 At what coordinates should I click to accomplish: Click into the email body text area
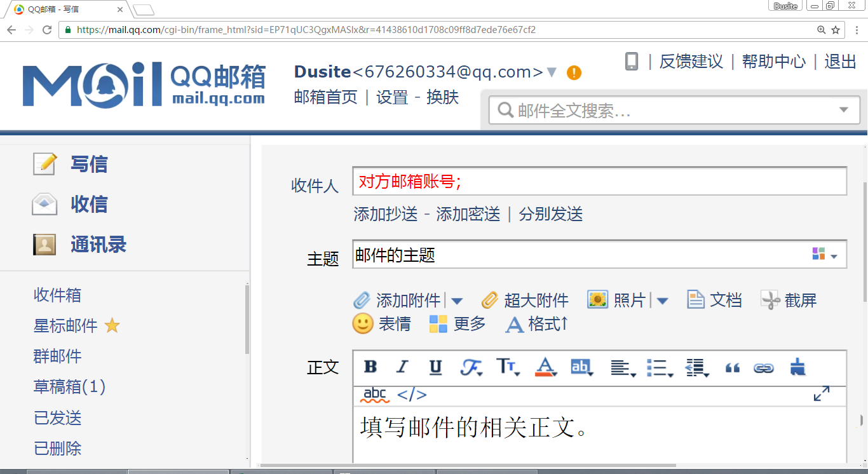click(x=600, y=435)
